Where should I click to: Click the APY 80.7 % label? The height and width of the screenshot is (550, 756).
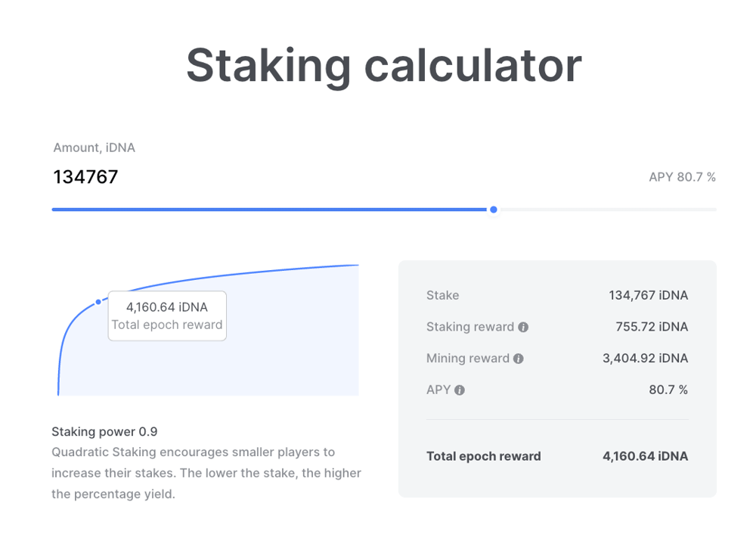point(681,177)
